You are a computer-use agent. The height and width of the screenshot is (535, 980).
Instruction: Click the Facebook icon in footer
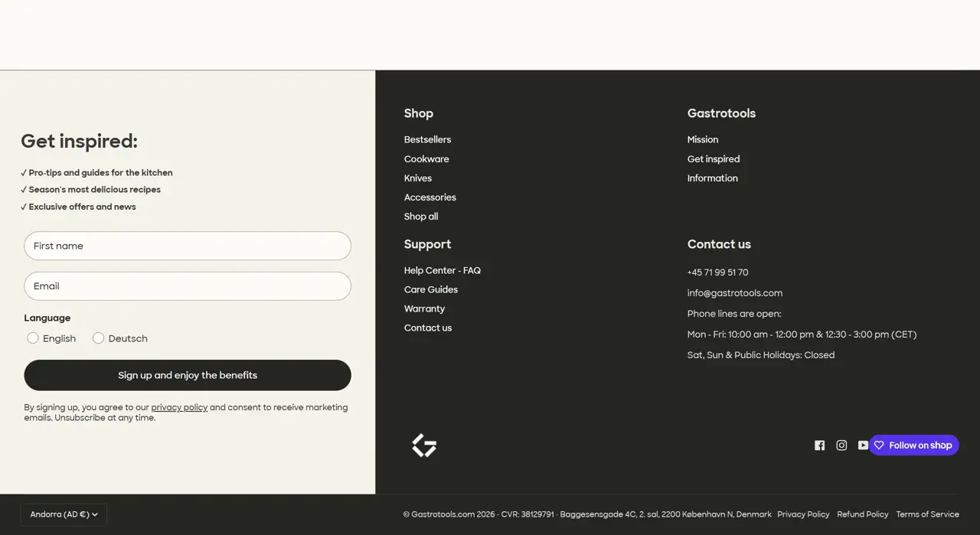pos(819,445)
